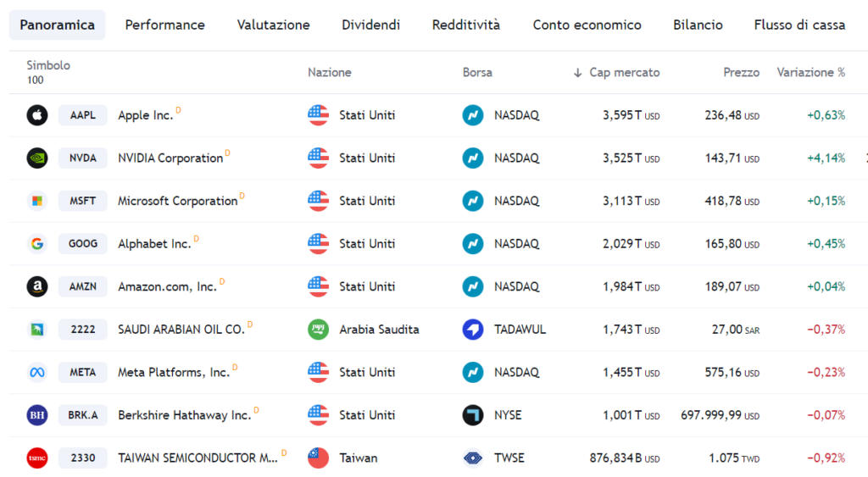
Task: Sort by Prezzo column header
Action: coord(741,73)
